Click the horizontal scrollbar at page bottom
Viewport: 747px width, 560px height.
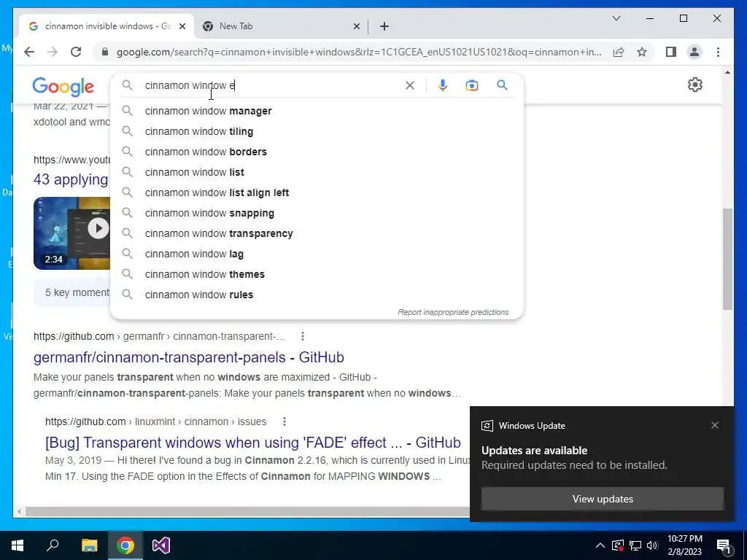tap(248, 512)
